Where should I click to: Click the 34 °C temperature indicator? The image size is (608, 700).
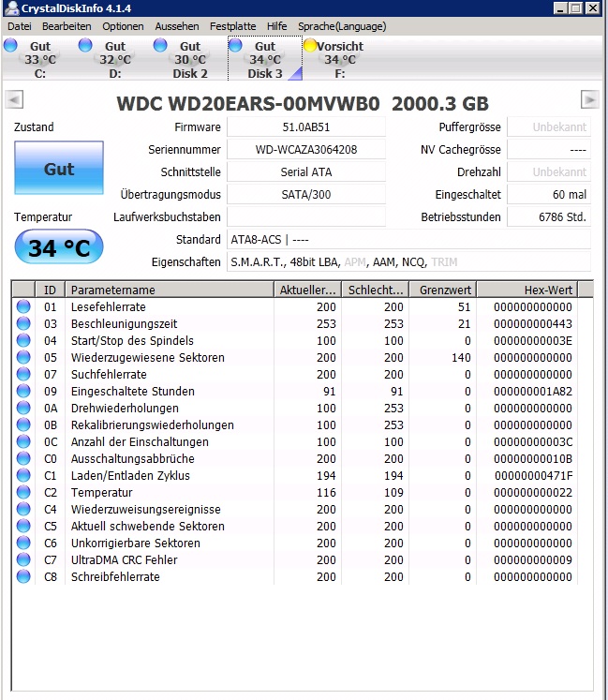coord(59,246)
